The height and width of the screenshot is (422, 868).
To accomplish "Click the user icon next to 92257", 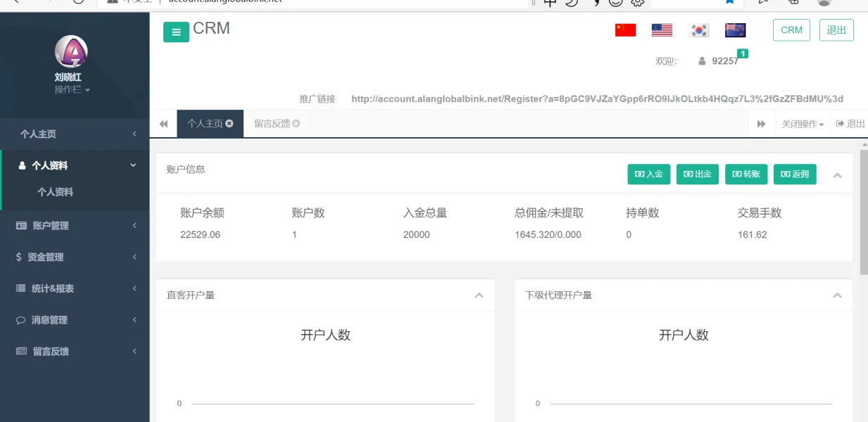I will click(702, 62).
